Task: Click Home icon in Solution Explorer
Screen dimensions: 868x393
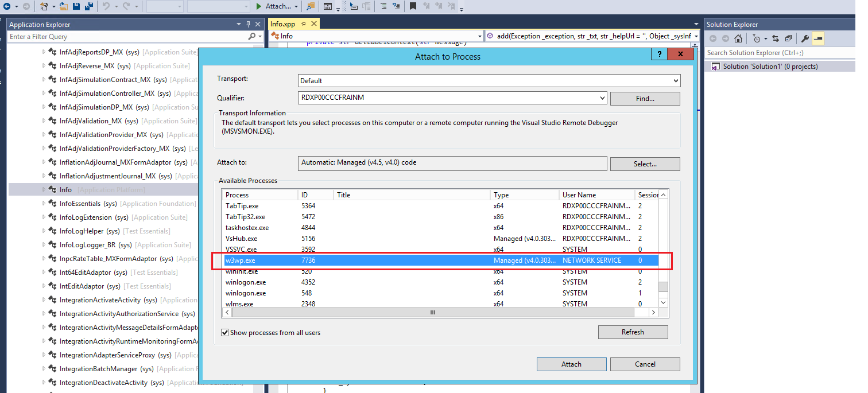Action: [x=738, y=38]
